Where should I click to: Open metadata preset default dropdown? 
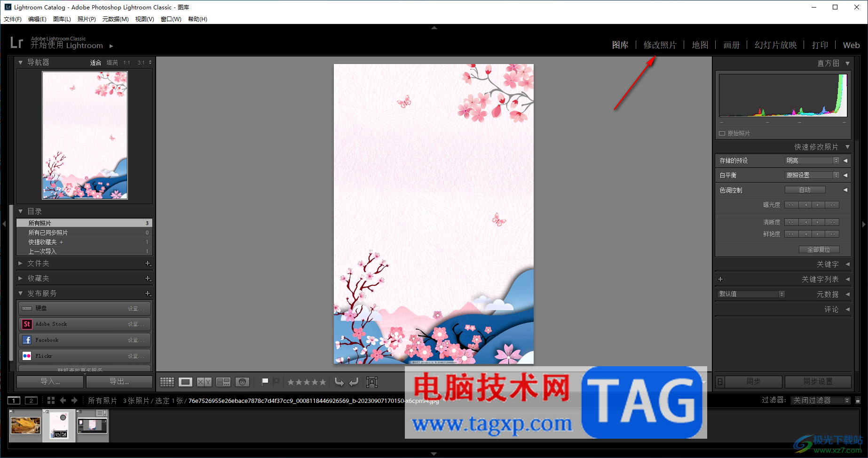(751, 294)
